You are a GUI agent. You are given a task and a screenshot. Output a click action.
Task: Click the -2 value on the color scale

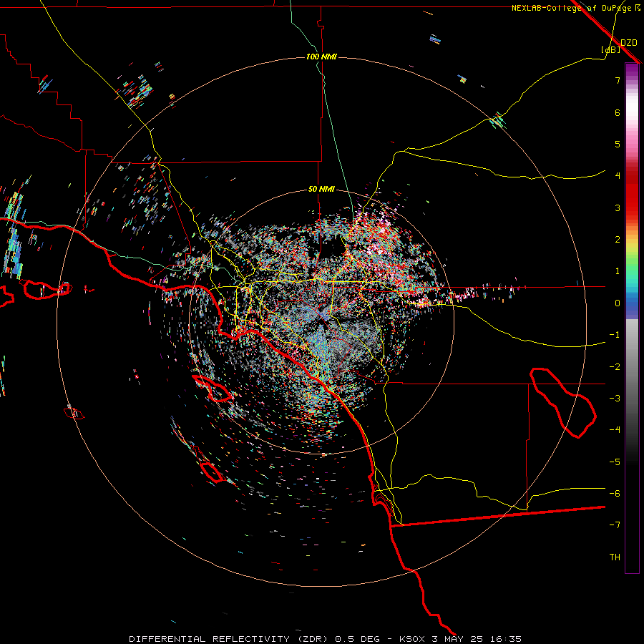[615, 367]
